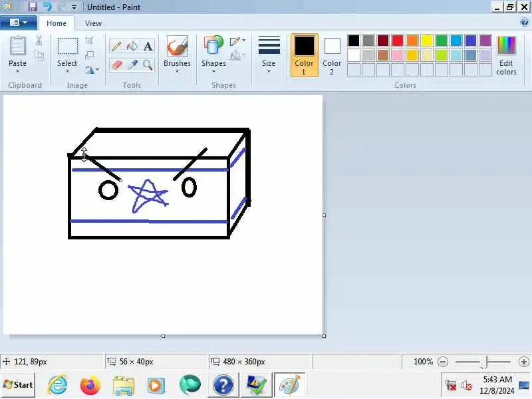This screenshot has width=532, height=399.
Task: Pick the purple color swatch
Action: pyautogui.click(x=485, y=41)
